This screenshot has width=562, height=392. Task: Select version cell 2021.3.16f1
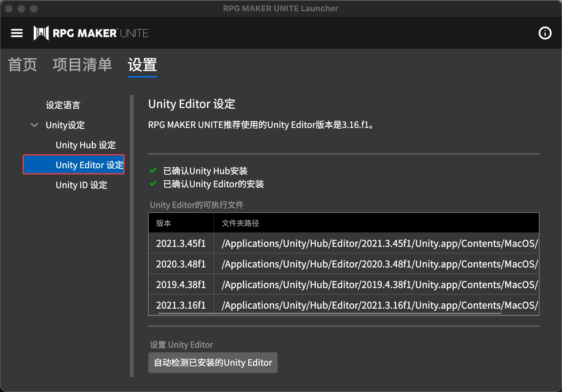[x=181, y=305]
